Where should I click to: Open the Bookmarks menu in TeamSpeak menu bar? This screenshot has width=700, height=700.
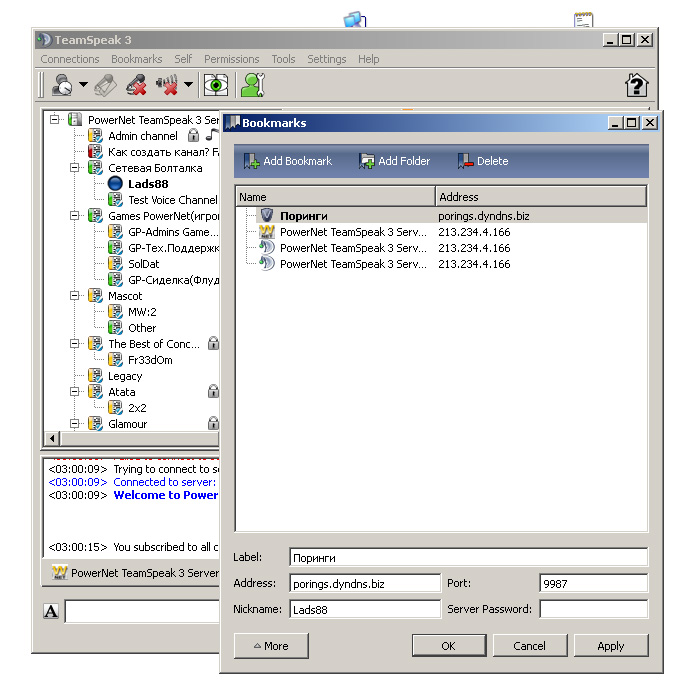(137, 59)
